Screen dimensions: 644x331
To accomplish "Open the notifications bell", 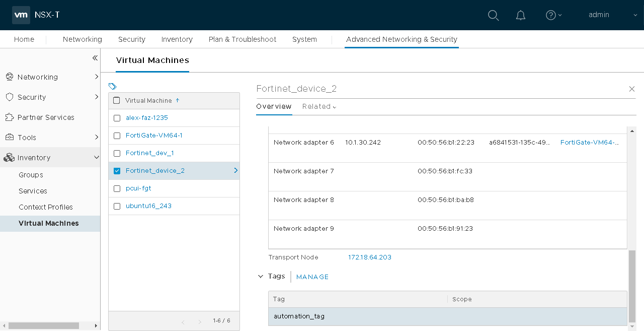I will click(521, 15).
